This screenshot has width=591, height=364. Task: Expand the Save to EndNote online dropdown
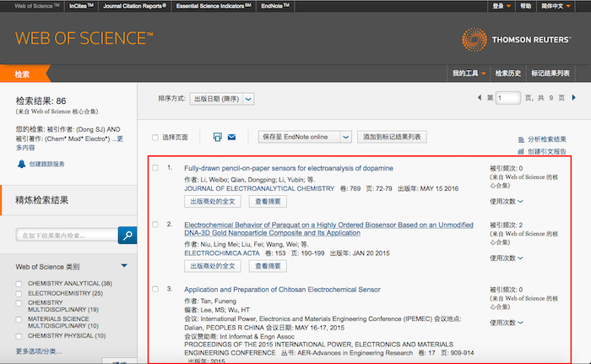coord(346,137)
